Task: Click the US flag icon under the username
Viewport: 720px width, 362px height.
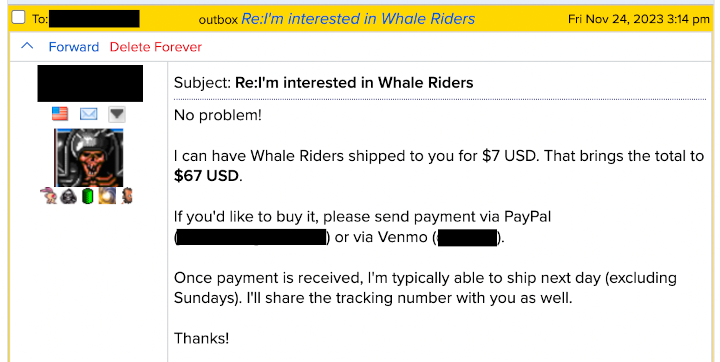Action: pyautogui.click(x=60, y=113)
